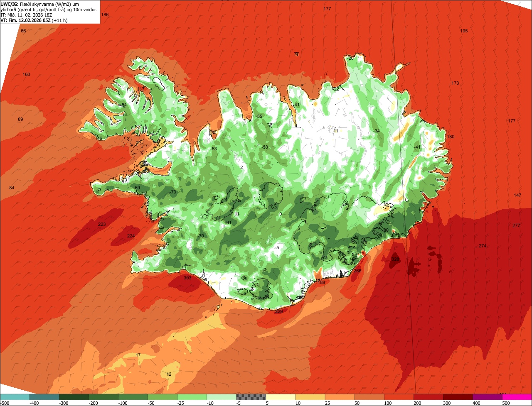Select the 2 value in west-central Iceland

click(241, 167)
